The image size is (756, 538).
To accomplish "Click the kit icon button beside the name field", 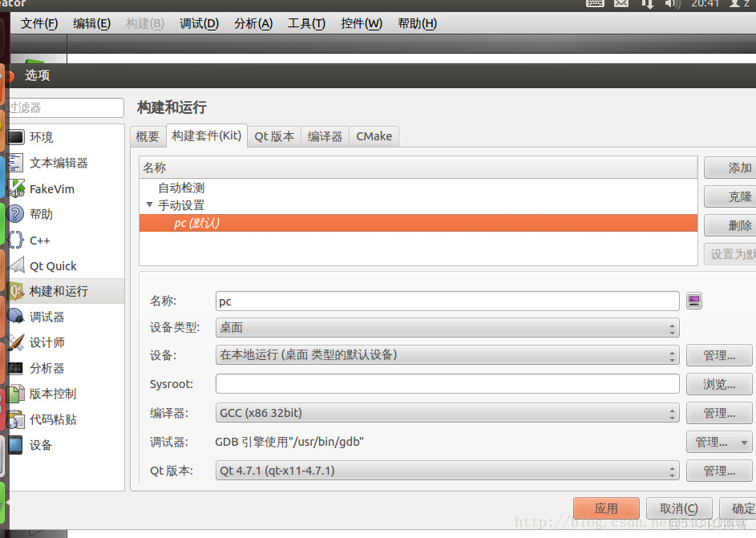I will (693, 301).
